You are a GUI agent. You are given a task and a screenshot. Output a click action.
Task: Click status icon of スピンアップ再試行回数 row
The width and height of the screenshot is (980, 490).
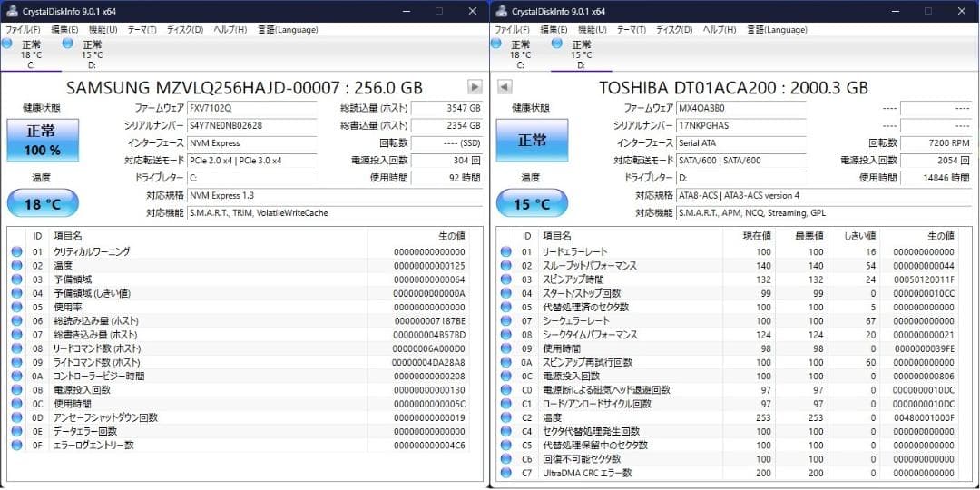[505, 362]
